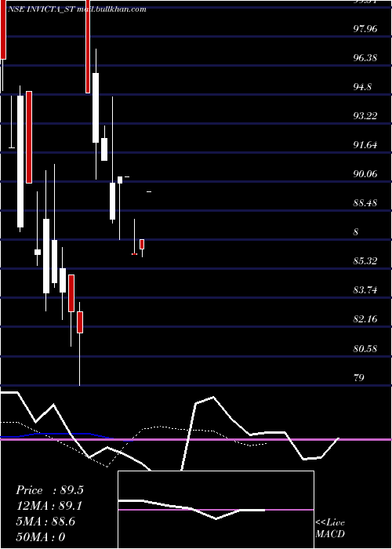Image resolution: width=392 pixels, height=549 pixels.
Task: Click the white candle from 92 to 96
Action: [x=96, y=108]
